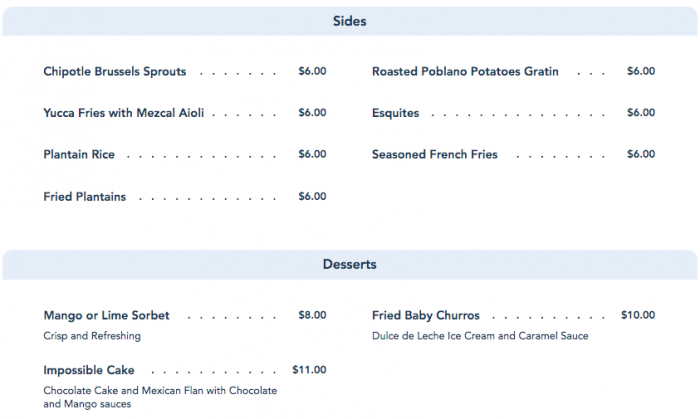Screen dimensions: 700x419
Task: Click the Impossible Cake dessert title
Action: click(x=89, y=370)
